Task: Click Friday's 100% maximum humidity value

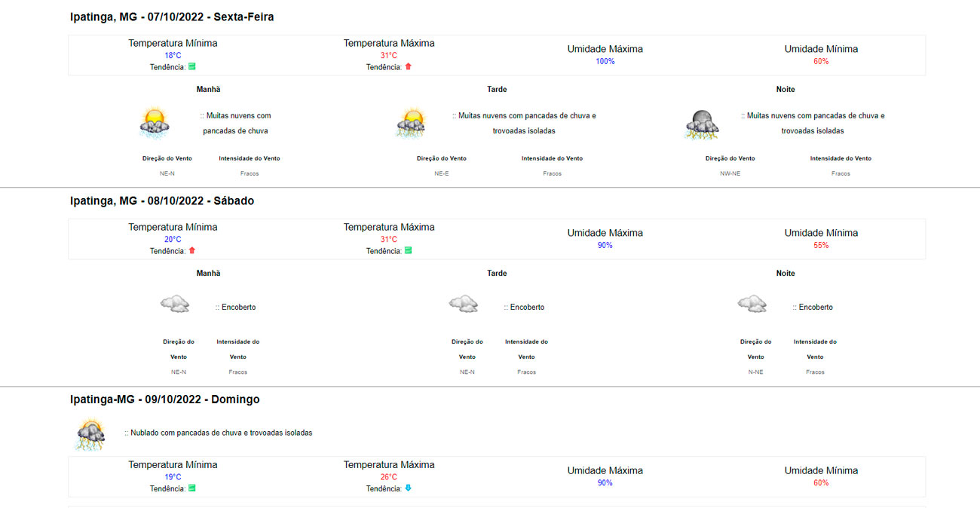Action: coord(605,62)
